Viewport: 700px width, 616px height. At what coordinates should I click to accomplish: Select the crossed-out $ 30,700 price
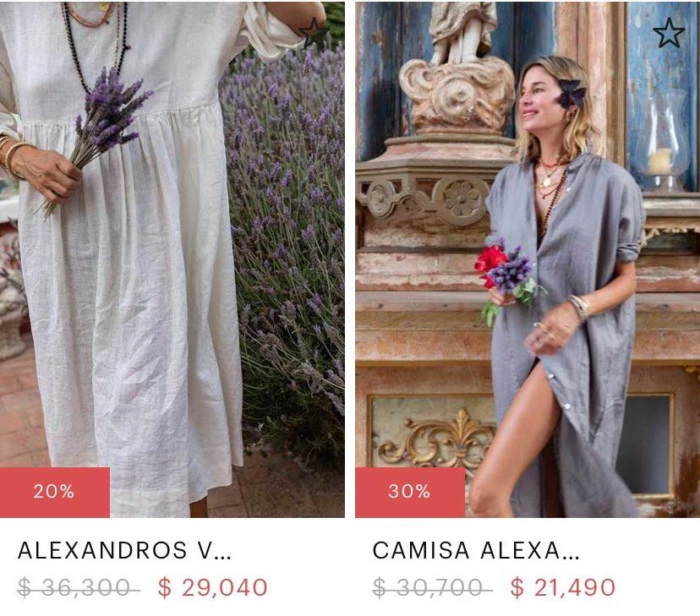point(432,587)
